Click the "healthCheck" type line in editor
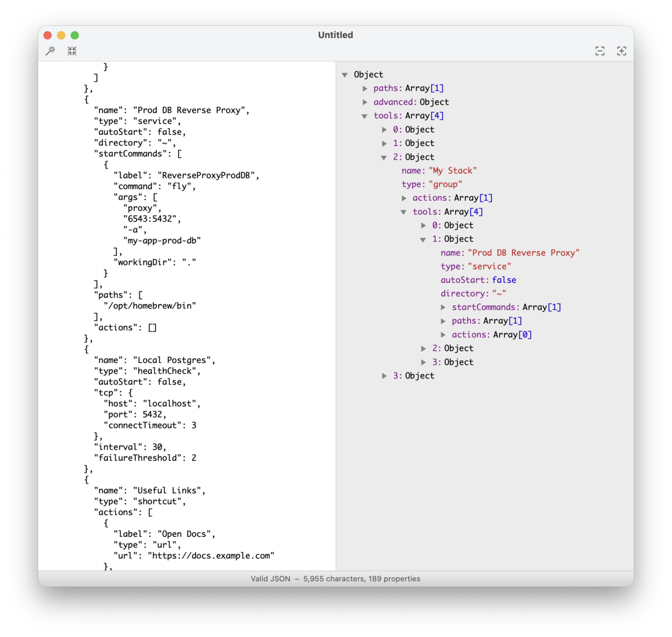 147,371
